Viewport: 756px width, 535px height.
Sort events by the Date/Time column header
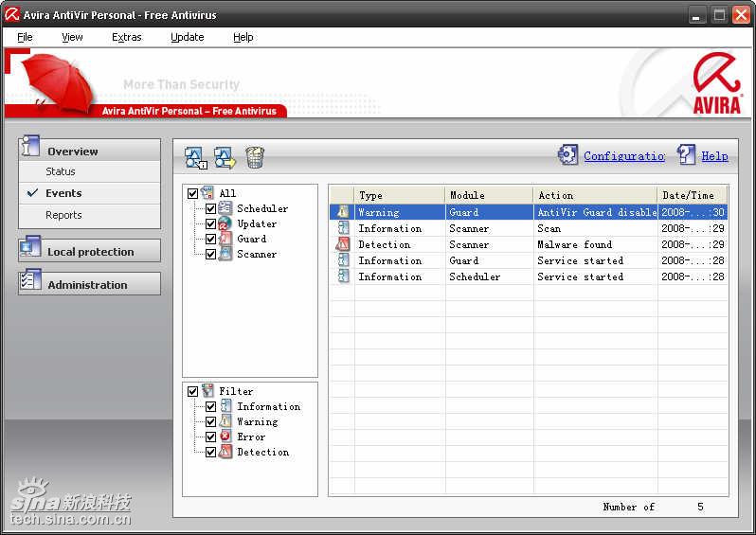pos(692,195)
